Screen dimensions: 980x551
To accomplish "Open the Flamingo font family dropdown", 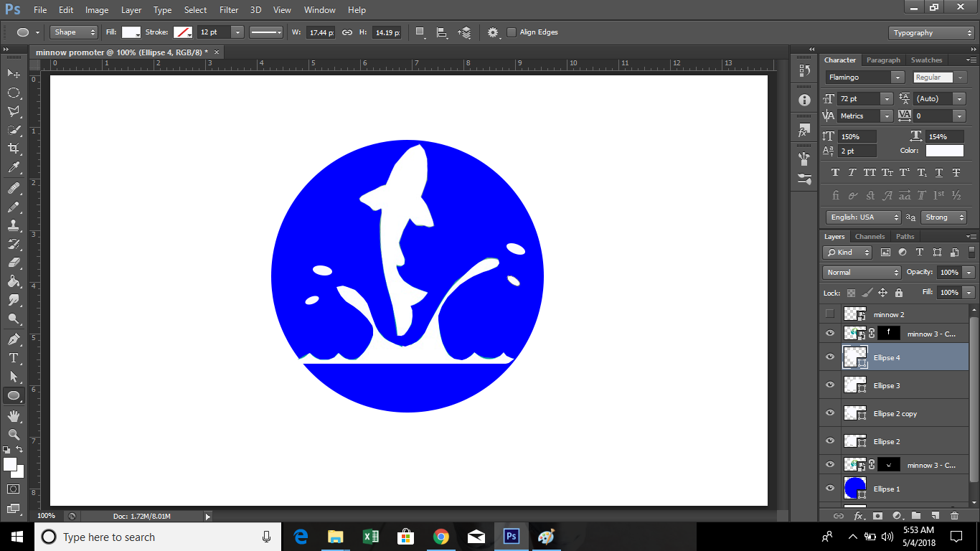I will click(897, 77).
